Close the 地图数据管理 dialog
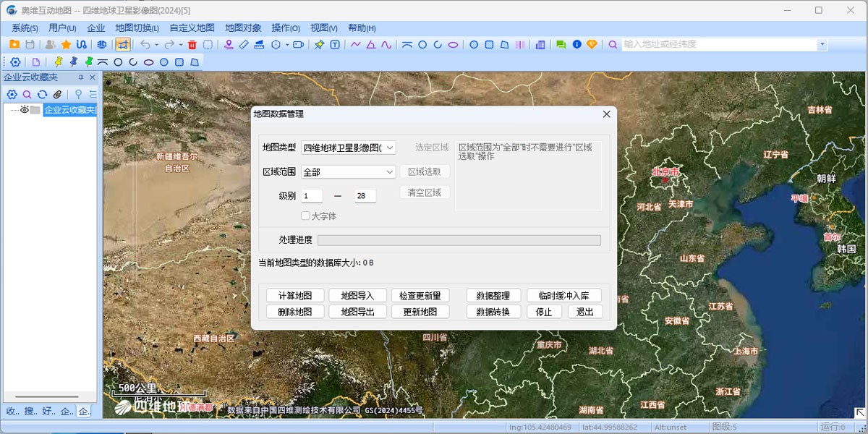The image size is (868, 434). (x=607, y=114)
